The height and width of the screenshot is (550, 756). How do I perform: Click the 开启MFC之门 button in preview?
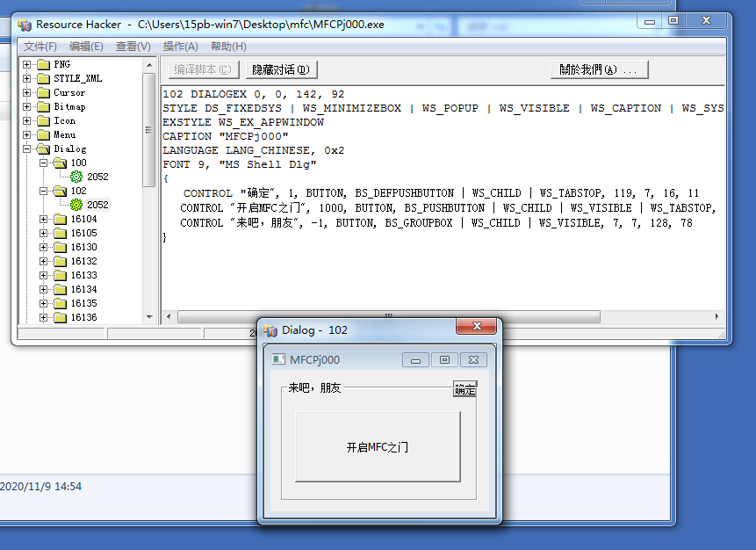pyautogui.click(x=378, y=446)
